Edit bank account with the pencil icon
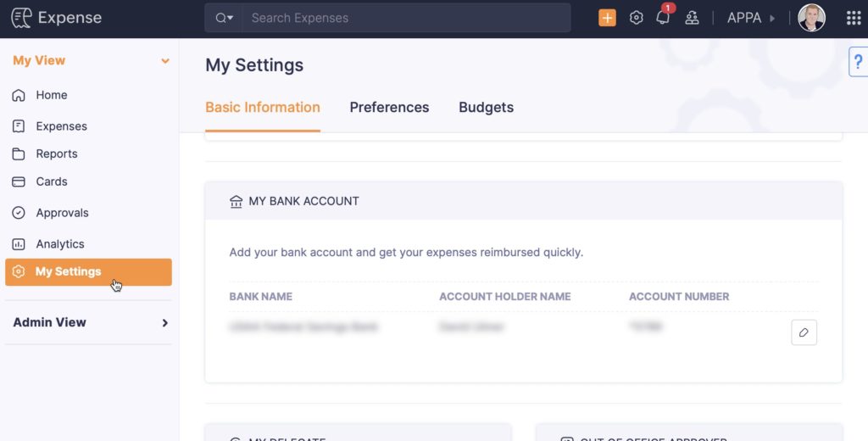The width and height of the screenshot is (868, 441). [x=804, y=332]
